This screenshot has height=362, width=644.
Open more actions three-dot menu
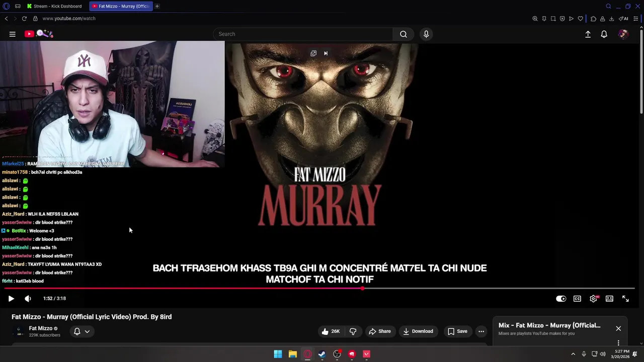tap(481, 331)
